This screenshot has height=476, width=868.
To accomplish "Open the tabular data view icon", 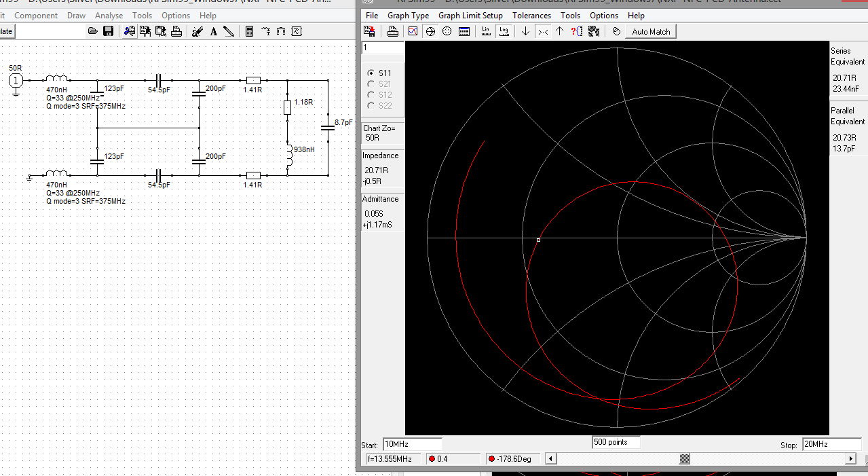I will point(464,31).
